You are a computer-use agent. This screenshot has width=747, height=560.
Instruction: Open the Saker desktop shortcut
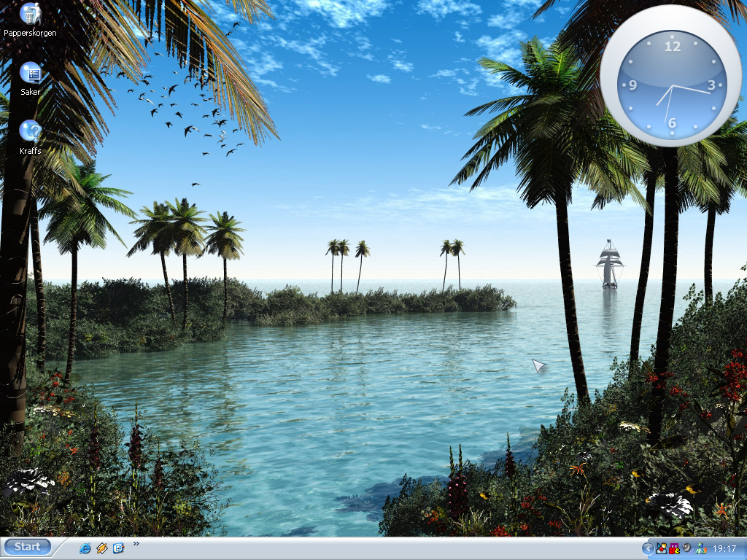pos(31,73)
